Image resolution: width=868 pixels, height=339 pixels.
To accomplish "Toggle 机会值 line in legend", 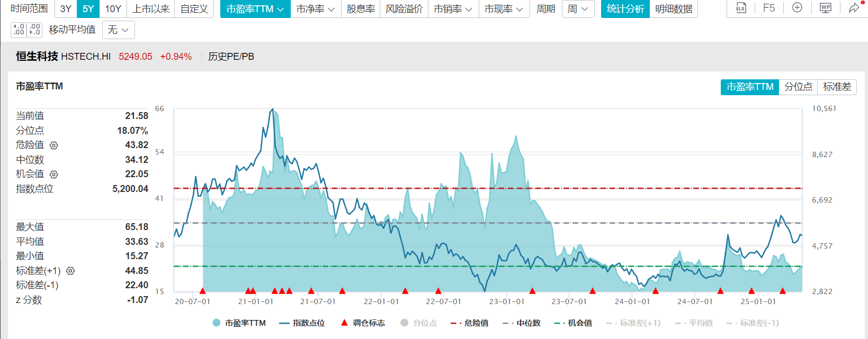I will [x=573, y=323].
